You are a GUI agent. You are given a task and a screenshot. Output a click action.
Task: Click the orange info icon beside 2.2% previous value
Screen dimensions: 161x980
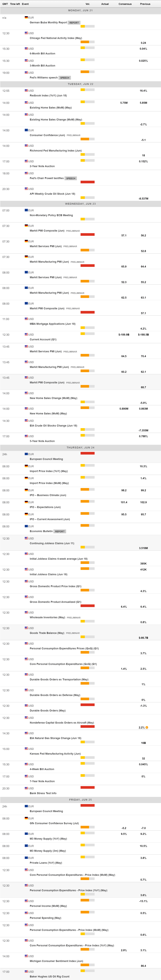[147, 727]
